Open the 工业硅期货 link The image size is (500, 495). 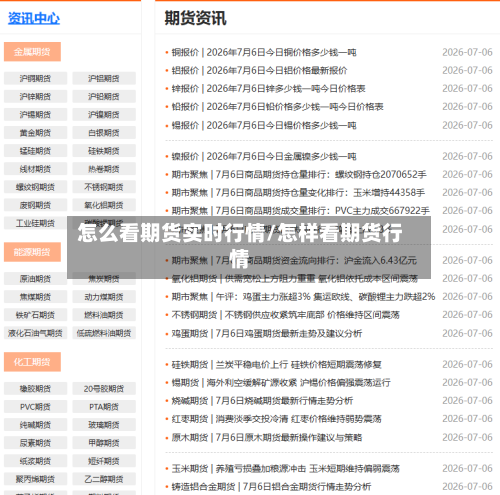[35, 223]
